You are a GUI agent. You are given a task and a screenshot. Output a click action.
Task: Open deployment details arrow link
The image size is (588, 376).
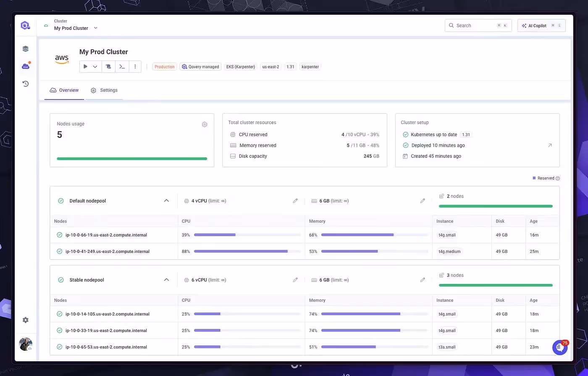click(550, 145)
